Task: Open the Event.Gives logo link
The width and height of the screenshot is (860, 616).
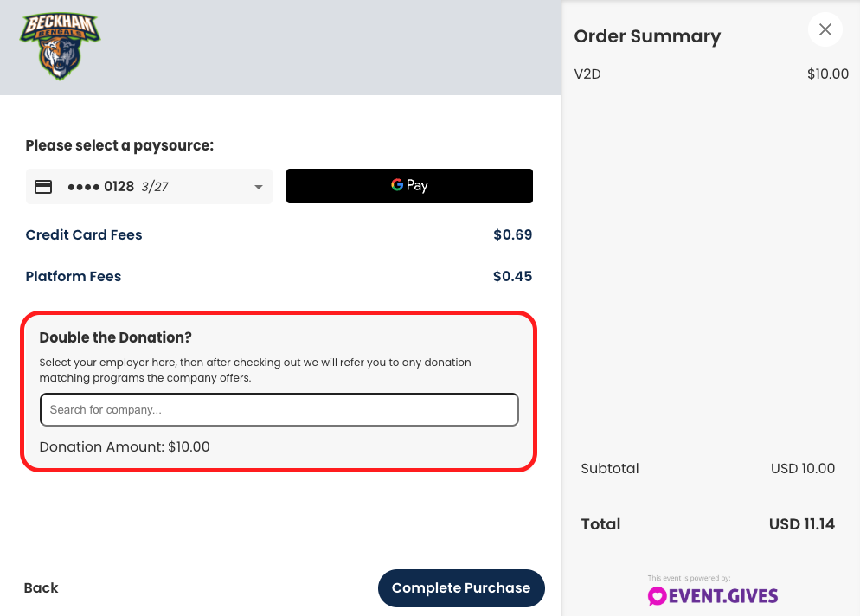Action: pyautogui.click(x=712, y=596)
